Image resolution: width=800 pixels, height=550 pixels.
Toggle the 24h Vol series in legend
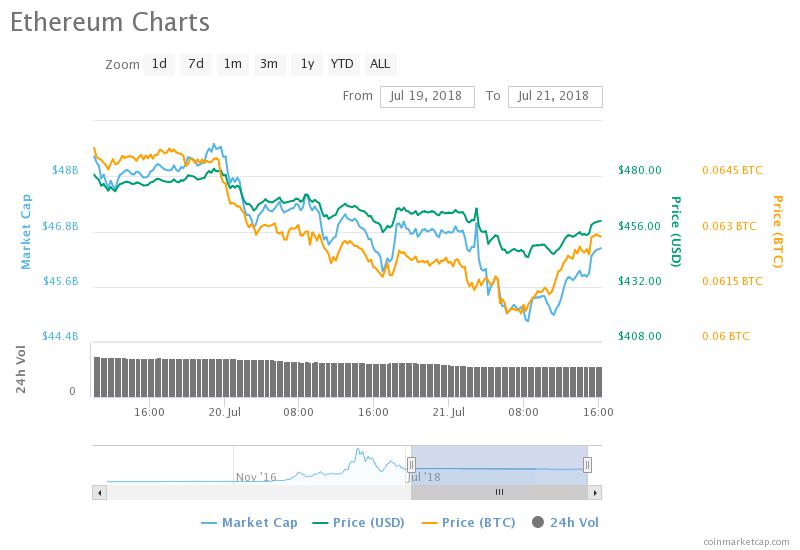pyautogui.click(x=565, y=522)
